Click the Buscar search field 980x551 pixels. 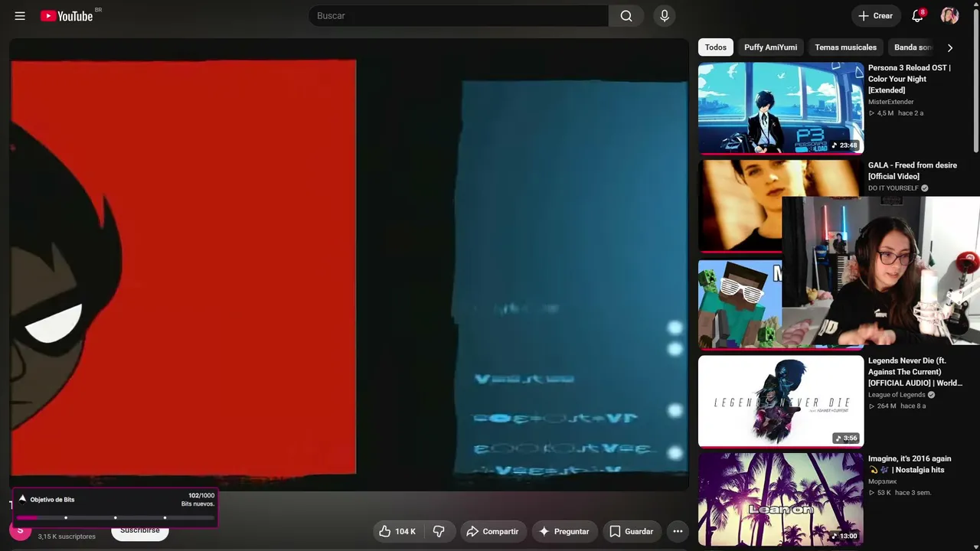coord(459,16)
